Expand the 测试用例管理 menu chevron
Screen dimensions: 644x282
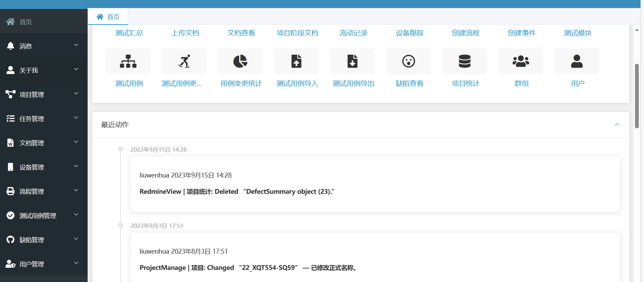76,215
